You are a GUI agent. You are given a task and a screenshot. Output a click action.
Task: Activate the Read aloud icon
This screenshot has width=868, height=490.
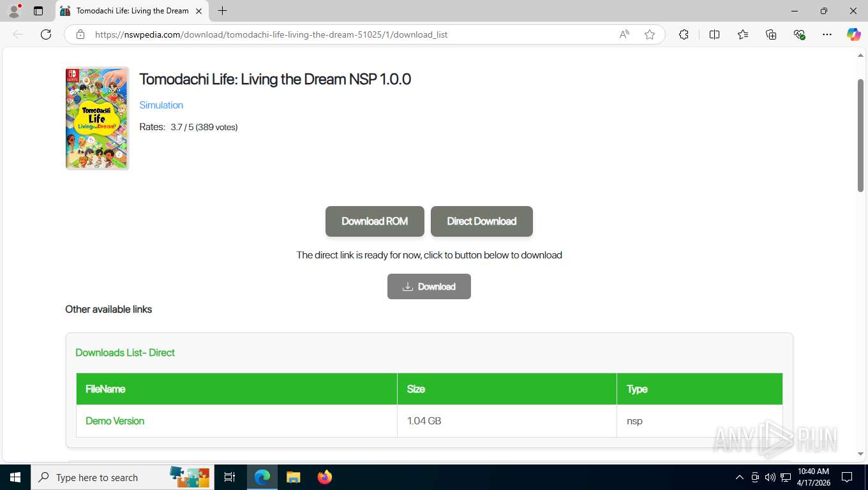point(624,34)
